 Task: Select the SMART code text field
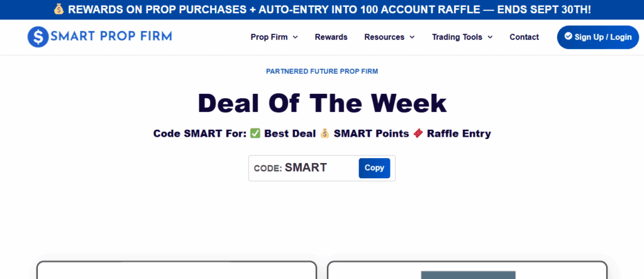point(306,168)
